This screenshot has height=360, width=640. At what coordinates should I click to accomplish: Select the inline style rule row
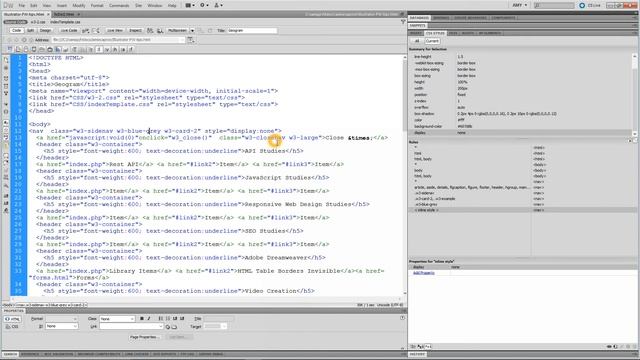click(x=522, y=210)
